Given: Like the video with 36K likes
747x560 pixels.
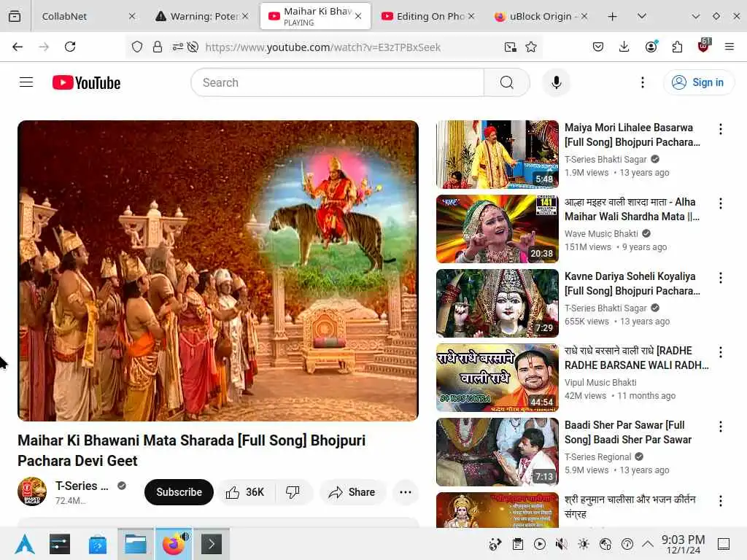Looking at the screenshot, I should pos(245,492).
